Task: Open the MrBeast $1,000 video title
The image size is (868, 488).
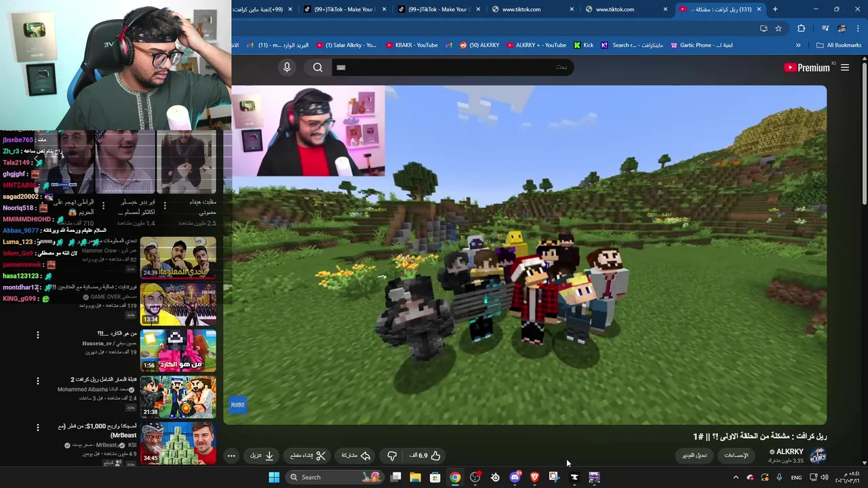Action: coord(97,430)
